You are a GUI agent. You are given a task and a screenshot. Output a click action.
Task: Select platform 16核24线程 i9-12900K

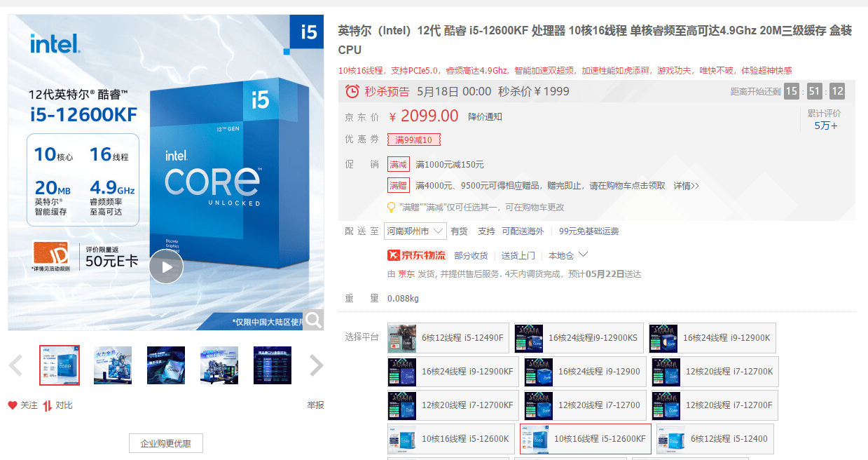point(712,338)
